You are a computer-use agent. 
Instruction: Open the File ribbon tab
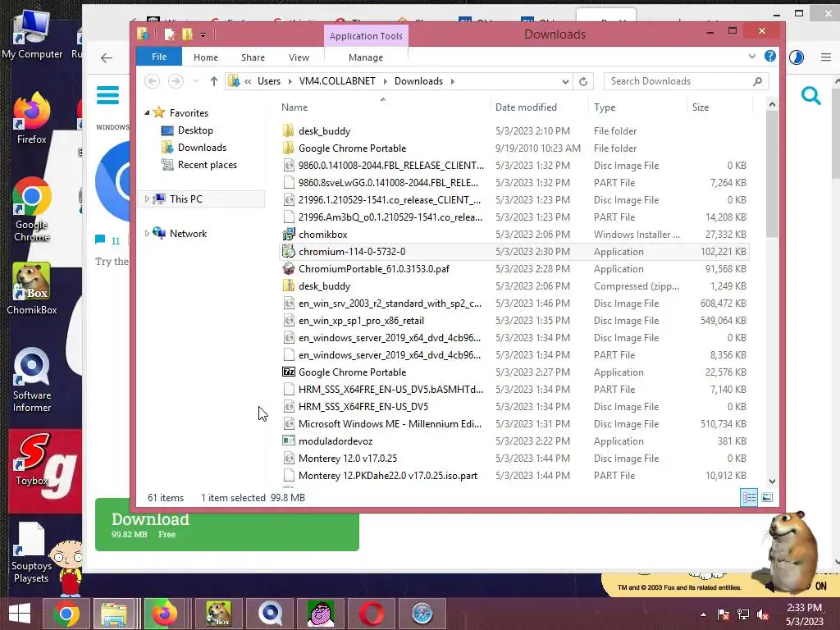click(159, 57)
